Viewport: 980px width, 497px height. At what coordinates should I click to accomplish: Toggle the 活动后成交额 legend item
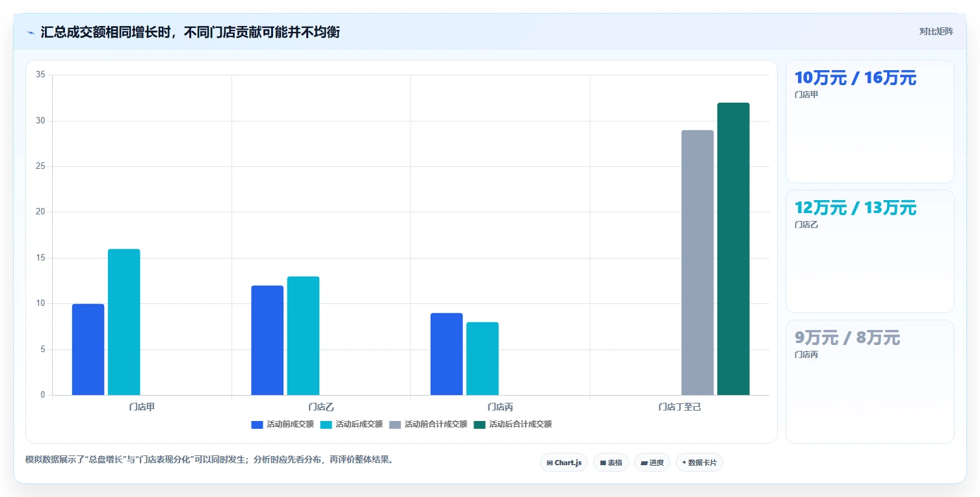pyautogui.click(x=351, y=424)
